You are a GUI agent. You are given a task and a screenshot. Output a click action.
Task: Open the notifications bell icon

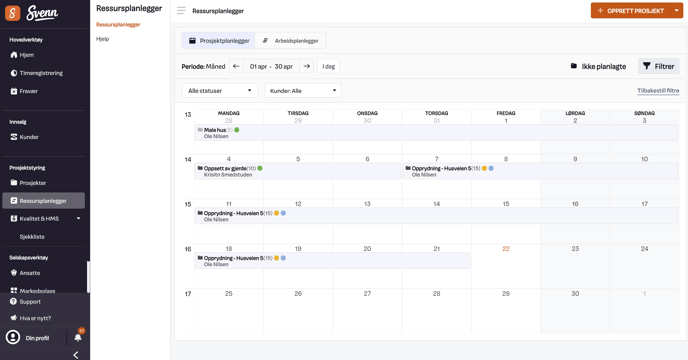coord(78,337)
